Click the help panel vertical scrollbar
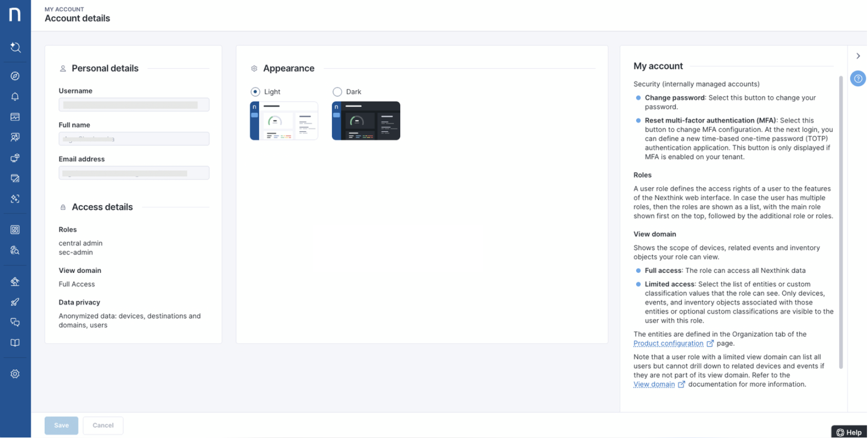The image size is (868, 438). (x=841, y=222)
